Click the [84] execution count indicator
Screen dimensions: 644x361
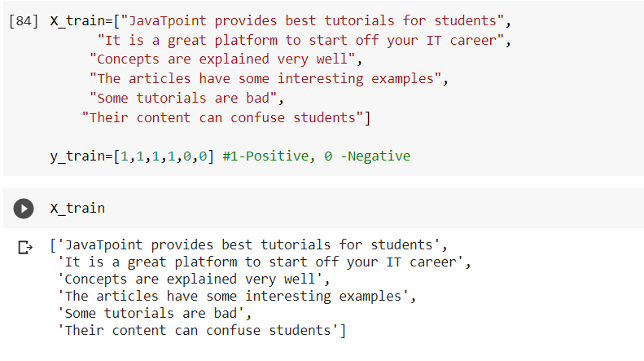click(x=24, y=21)
